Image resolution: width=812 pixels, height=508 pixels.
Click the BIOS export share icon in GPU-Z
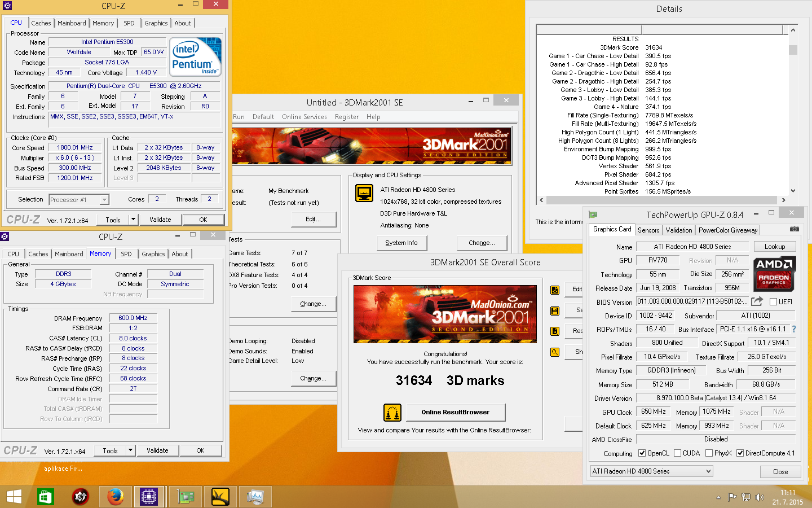click(757, 301)
